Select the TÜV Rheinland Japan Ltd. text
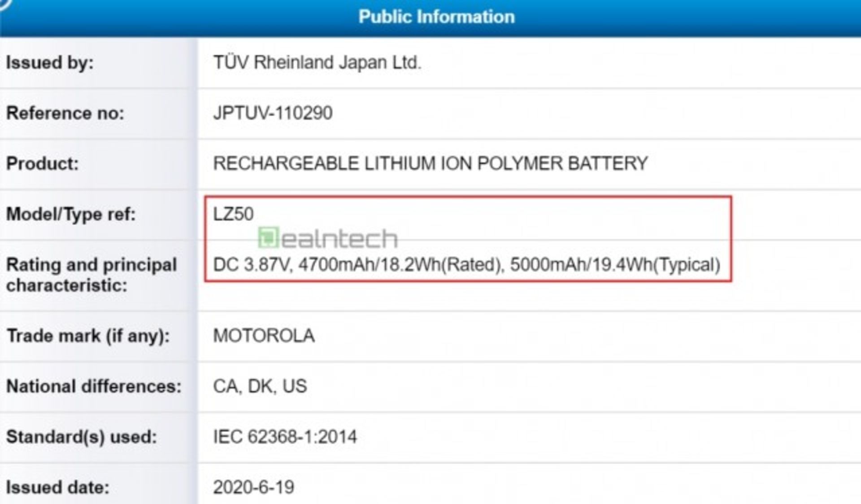Viewport: 861px width, 504px height. pyautogui.click(x=317, y=63)
